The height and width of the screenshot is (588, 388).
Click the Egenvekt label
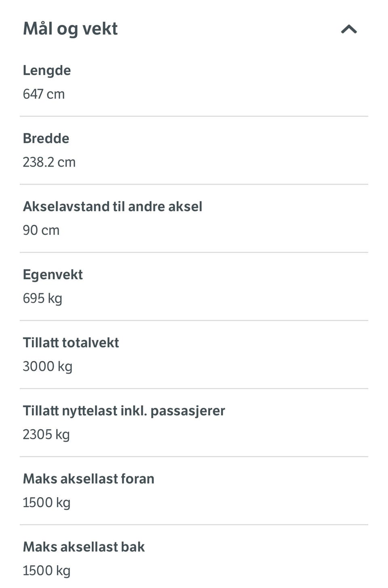[x=53, y=274]
